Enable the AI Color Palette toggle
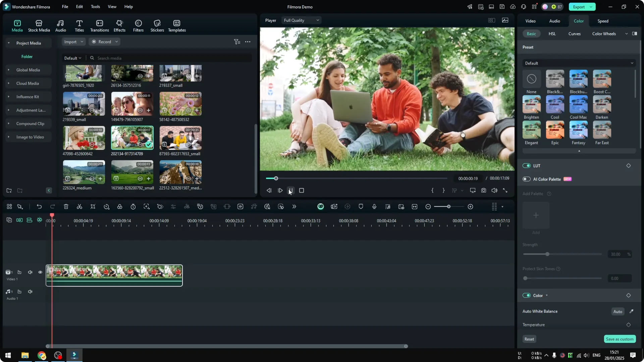The height and width of the screenshot is (362, 644). (526, 179)
